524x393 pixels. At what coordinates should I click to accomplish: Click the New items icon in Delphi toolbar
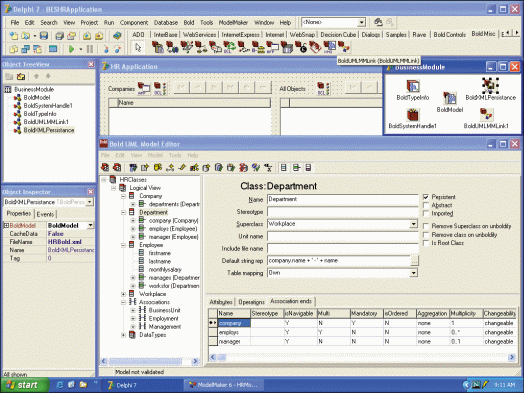(x=13, y=35)
